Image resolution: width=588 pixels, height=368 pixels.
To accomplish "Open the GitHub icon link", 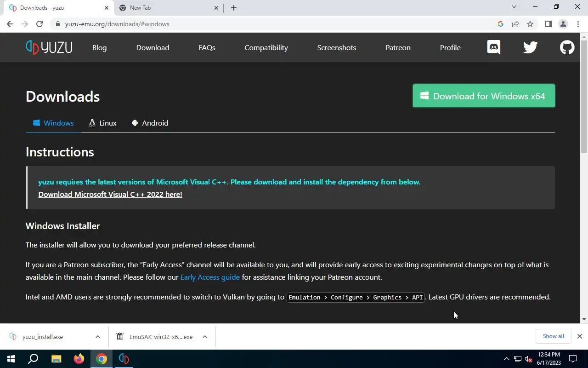I will point(567,47).
